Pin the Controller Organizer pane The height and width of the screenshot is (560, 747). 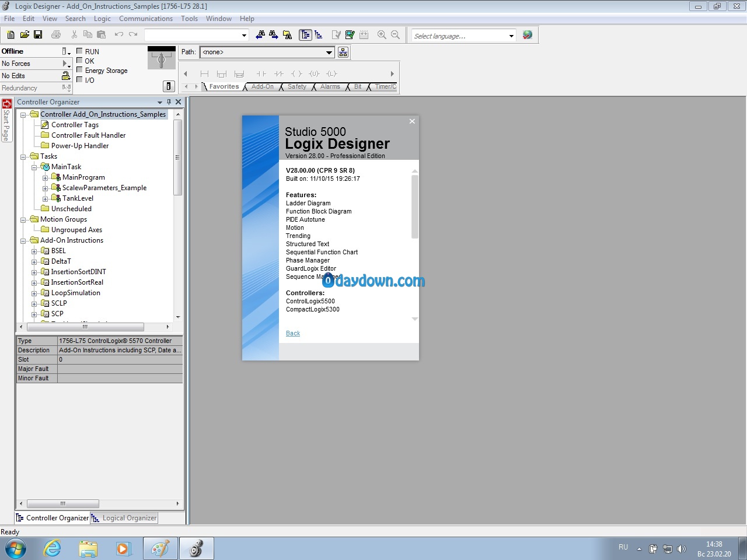169,102
